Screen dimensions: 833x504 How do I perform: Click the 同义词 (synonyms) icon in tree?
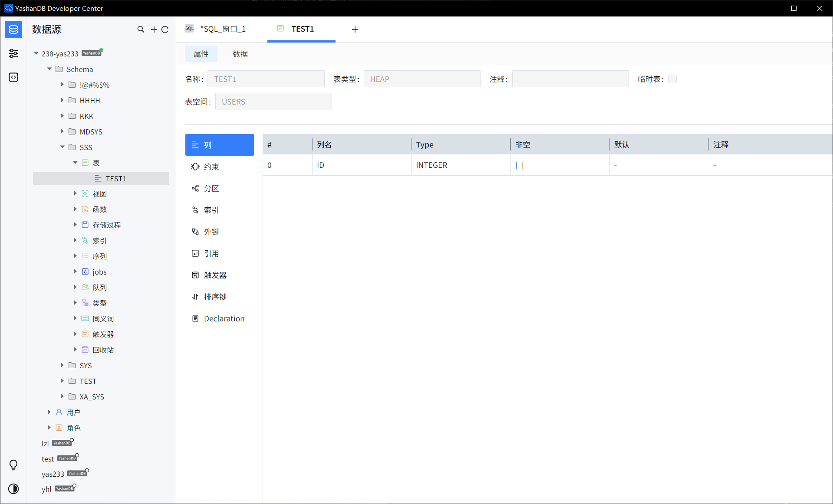point(85,319)
